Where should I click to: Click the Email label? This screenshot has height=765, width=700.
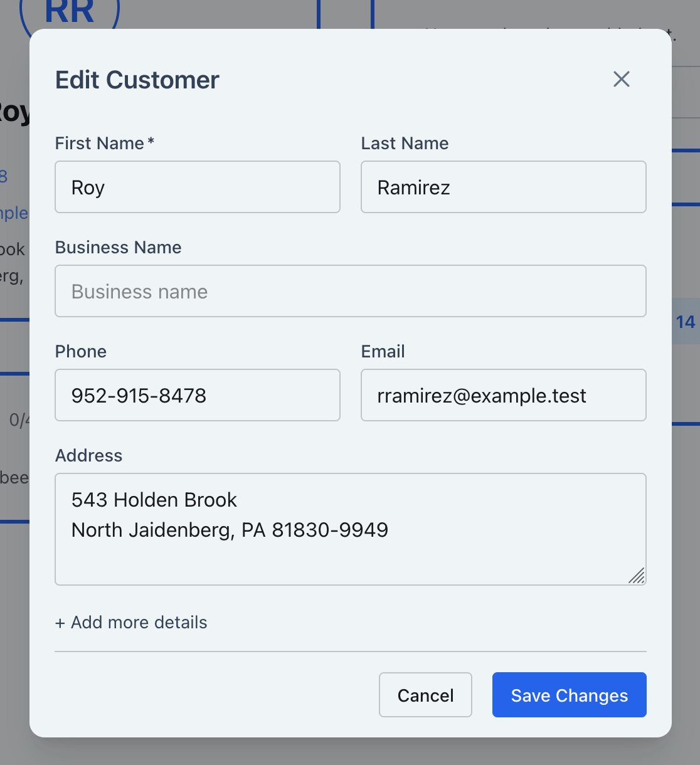tap(383, 351)
